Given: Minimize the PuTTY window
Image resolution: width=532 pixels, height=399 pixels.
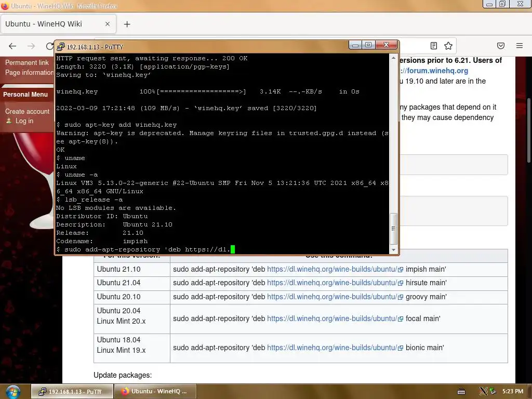Looking at the screenshot, I should 355,45.
